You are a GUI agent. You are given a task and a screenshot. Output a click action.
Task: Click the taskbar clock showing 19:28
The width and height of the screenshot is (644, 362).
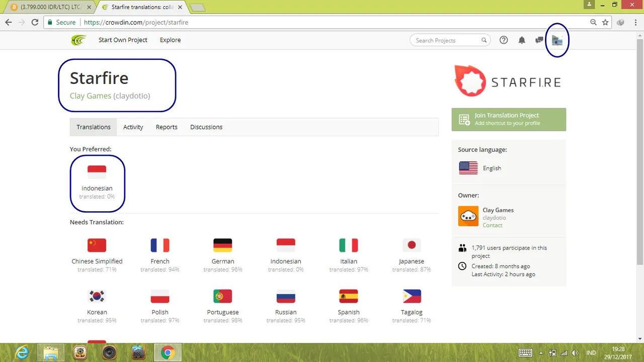point(618,348)
